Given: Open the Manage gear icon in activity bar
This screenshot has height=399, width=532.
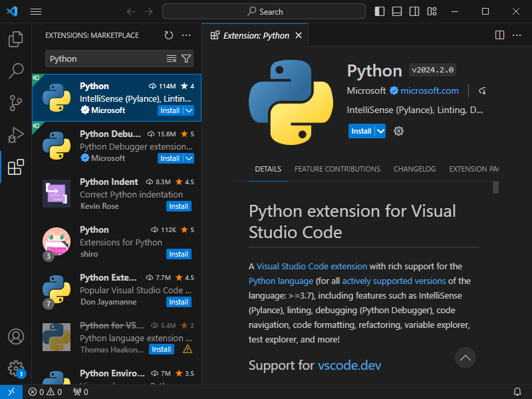Looking at the screenshot, I should pyautogui.click(x=15, y=368).
